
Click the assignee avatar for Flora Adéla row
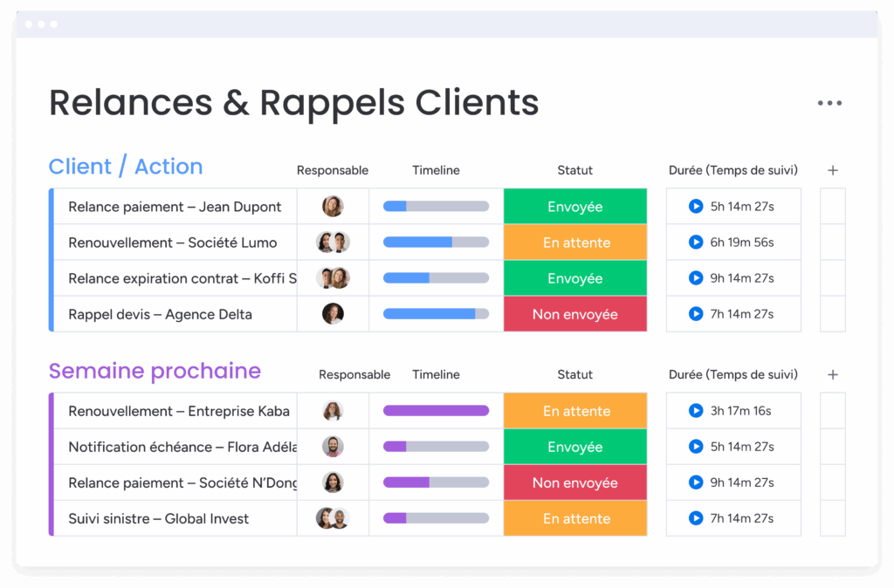pos(333,447)
